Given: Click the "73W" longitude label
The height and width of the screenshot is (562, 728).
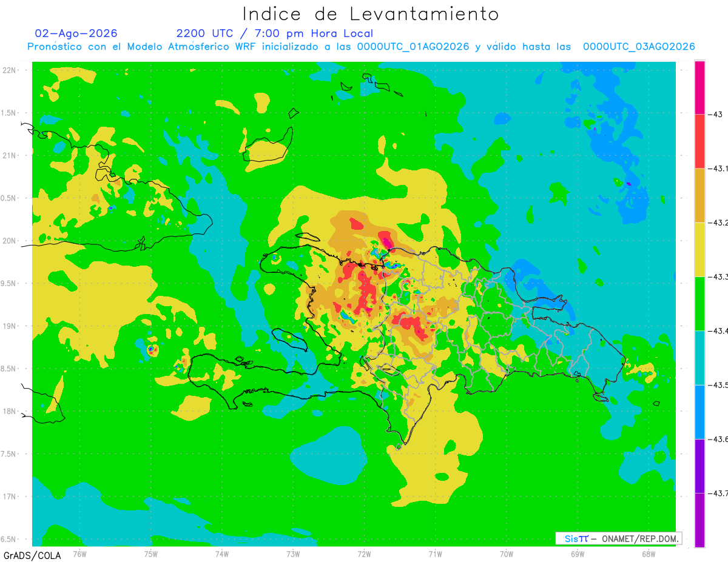Looking at the screenshot, I should (x=293, y=554).
